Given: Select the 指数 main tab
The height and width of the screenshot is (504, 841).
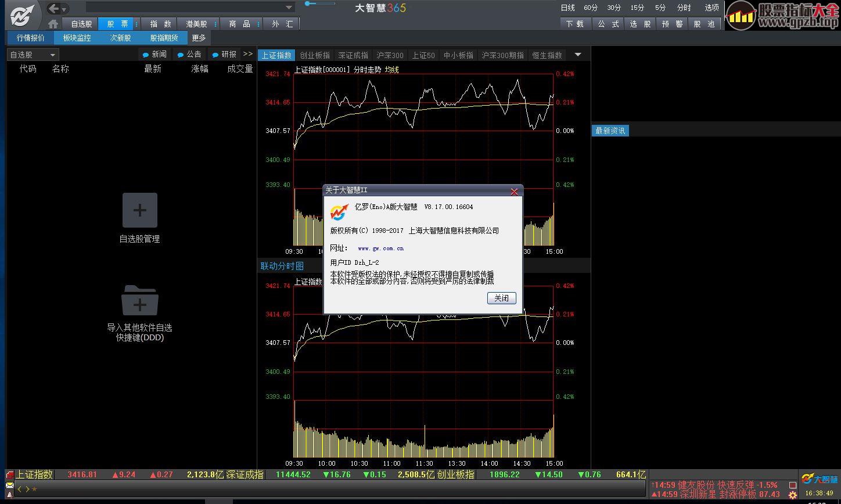Looking at the screenshot, I should click(160, 24).
